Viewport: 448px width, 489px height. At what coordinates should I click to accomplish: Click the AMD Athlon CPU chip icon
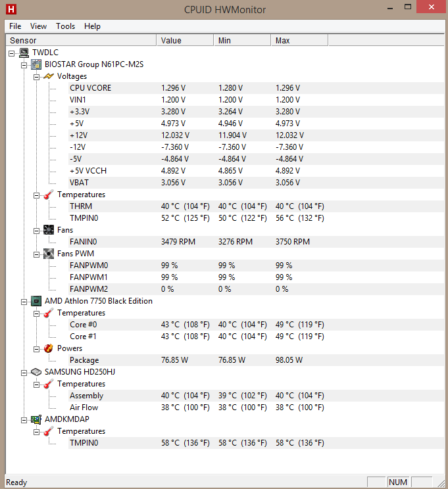click(36, 301)
